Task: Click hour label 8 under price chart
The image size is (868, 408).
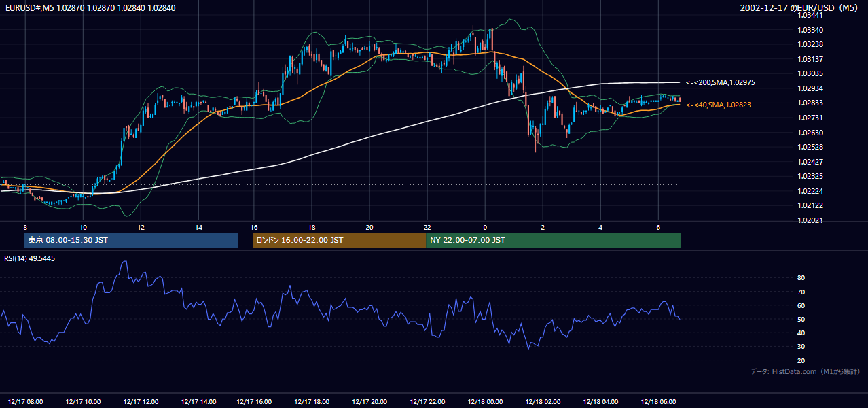Action: [x=25, y=227]
